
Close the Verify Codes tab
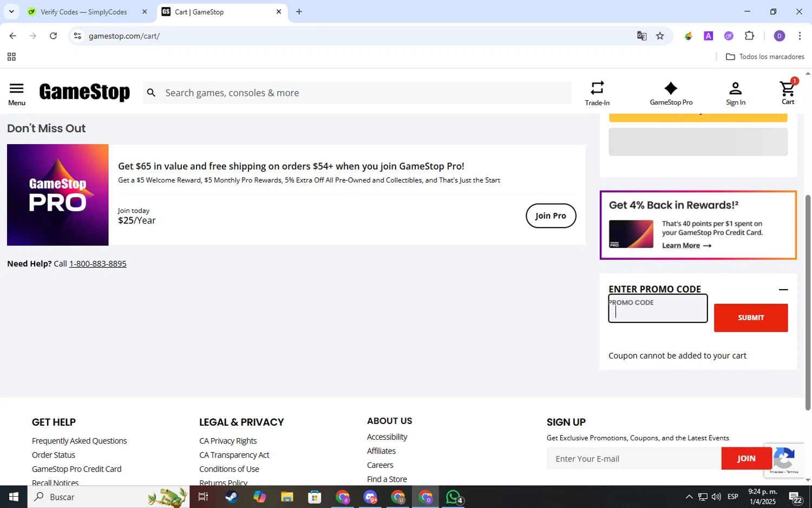click(145, 11)
